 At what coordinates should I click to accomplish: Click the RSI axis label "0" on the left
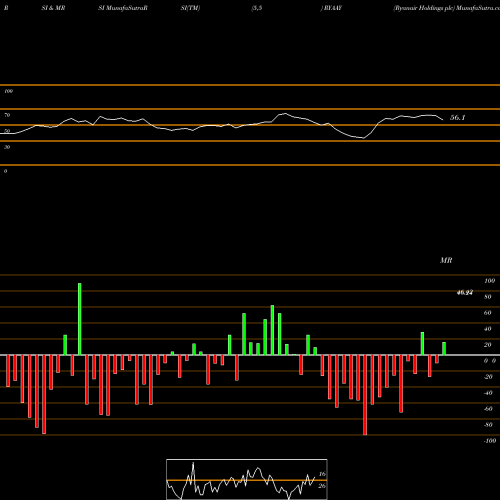5,171
